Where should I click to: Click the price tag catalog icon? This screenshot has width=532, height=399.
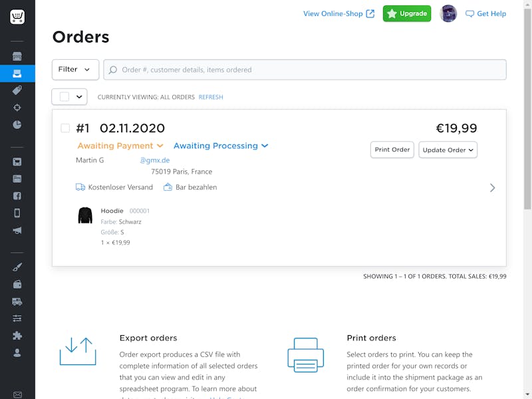[x=17, y=90]
